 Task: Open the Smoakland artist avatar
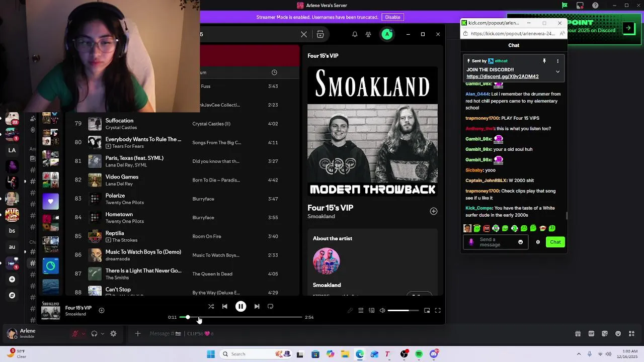pyautogui.click(x=326, y=261)
